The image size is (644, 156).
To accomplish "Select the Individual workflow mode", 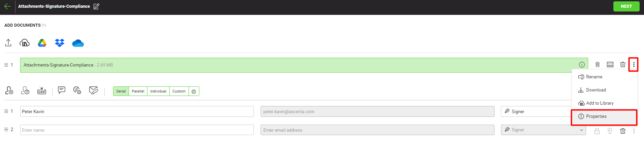I will [x=158, y=91].
